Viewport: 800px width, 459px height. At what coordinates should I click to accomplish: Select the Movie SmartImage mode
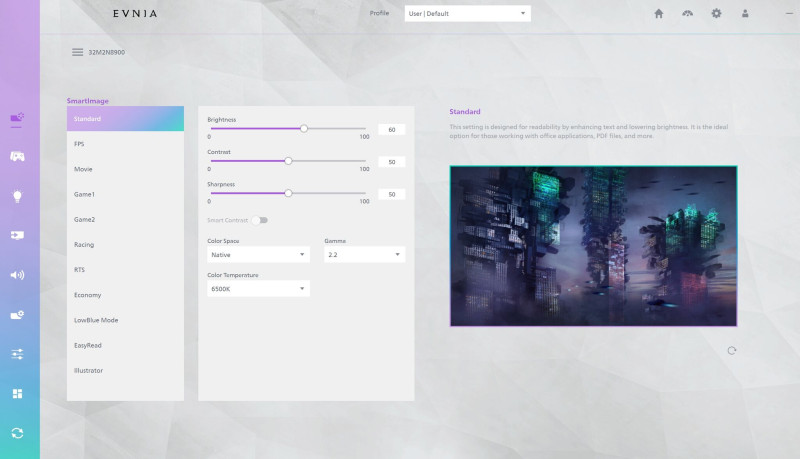point(125,169)
